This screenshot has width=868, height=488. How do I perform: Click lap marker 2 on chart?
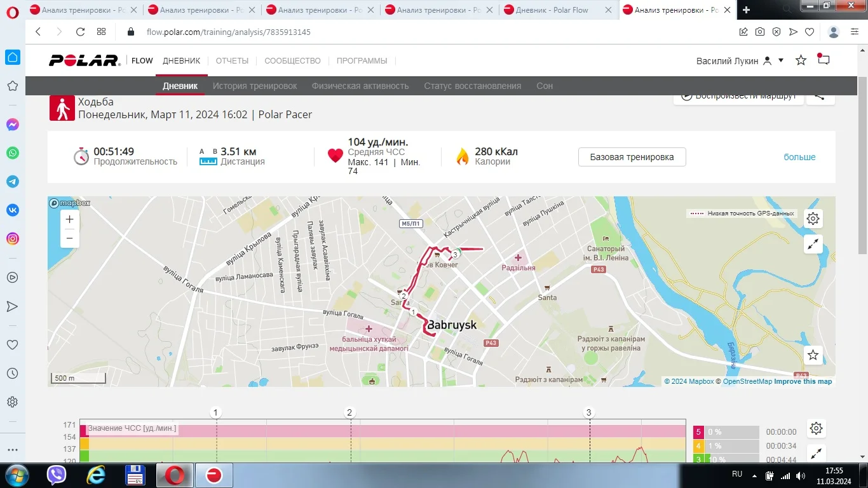(349, 412)
